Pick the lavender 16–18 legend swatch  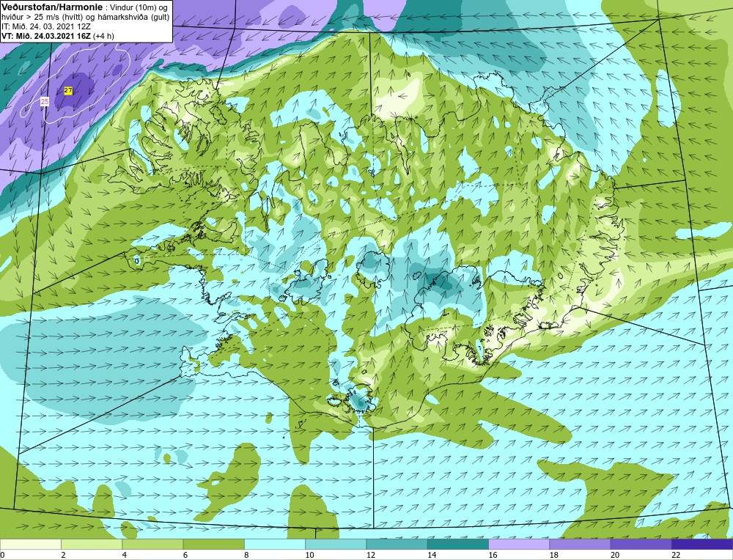519,544
